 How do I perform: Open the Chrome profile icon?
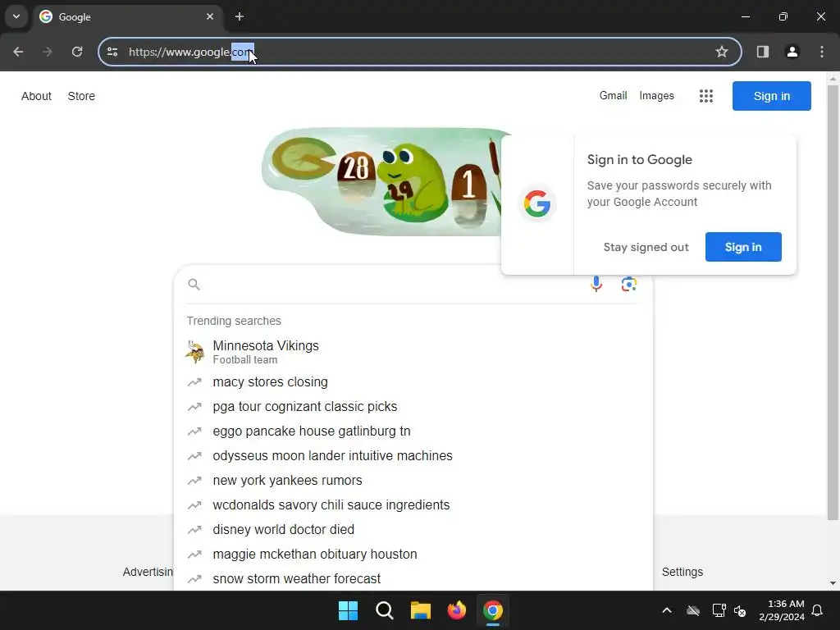(792, 52)
